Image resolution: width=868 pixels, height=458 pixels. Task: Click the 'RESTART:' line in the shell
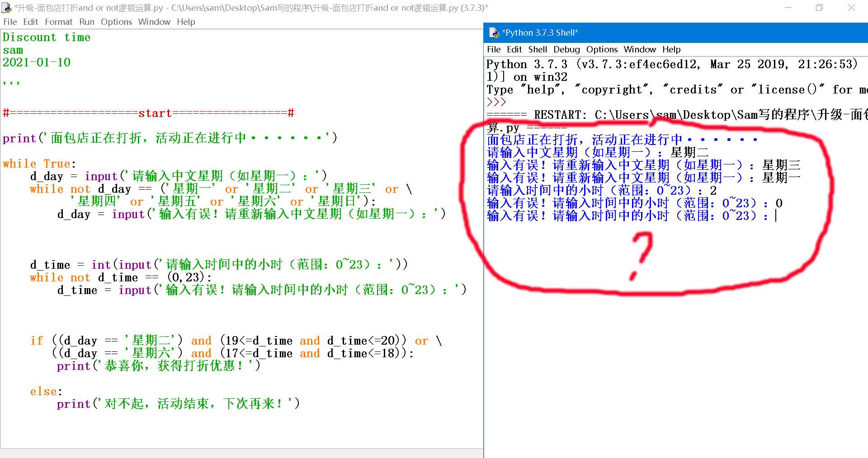(x=677, y=115)
